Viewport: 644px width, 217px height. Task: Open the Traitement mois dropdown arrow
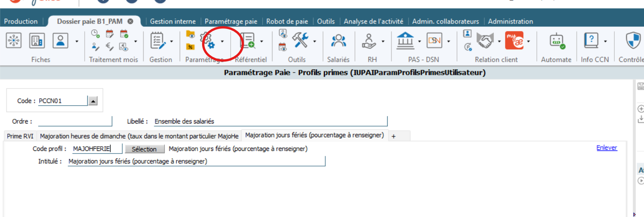pos(136,41)
